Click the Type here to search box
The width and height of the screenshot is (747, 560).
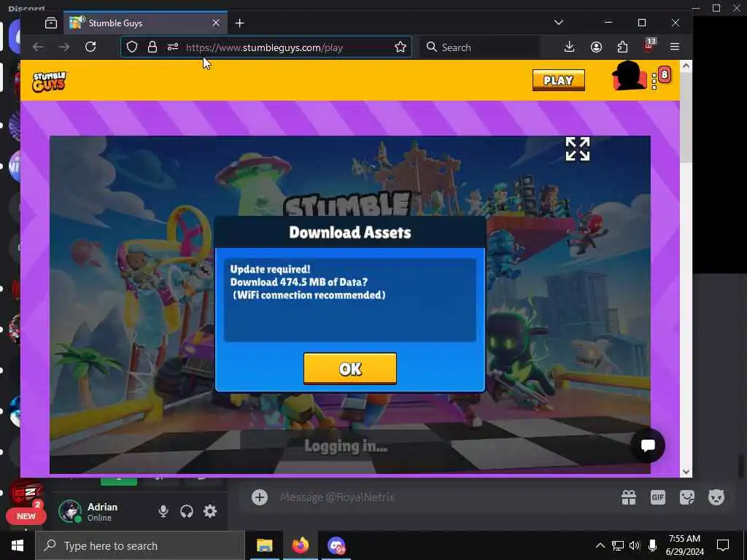140,545
